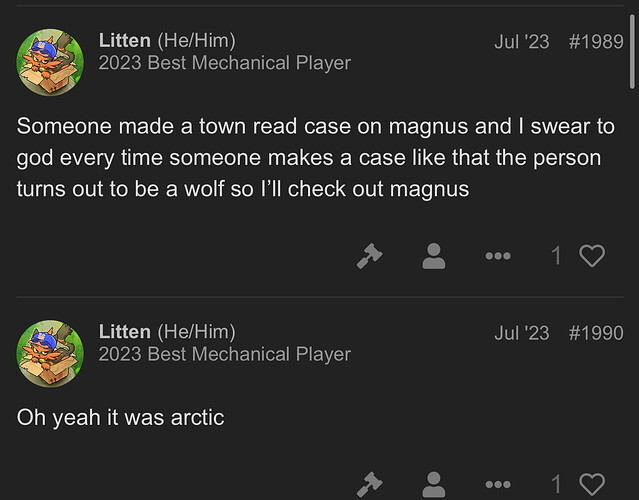Click the Jul '23 timestamp on post #1990

pos(522,333)
